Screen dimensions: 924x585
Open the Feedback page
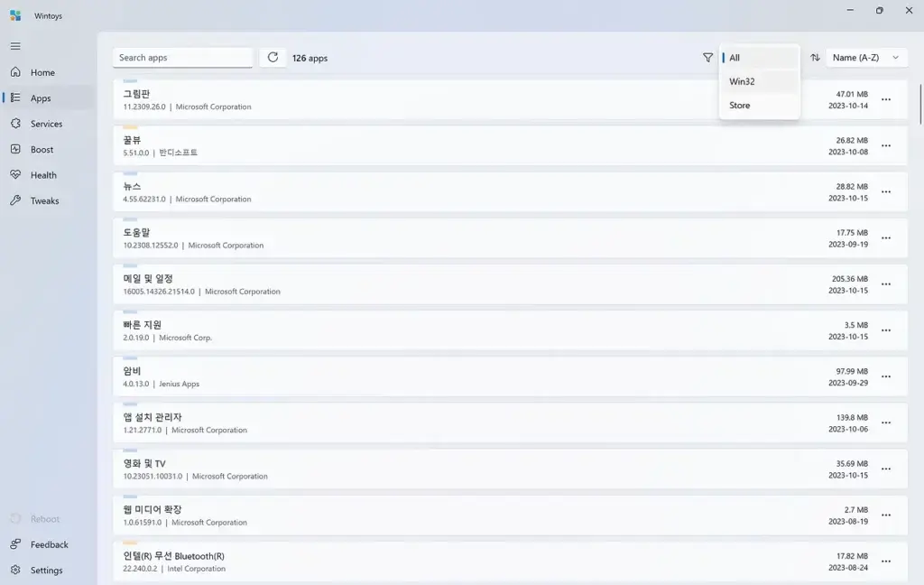(47, 544)
